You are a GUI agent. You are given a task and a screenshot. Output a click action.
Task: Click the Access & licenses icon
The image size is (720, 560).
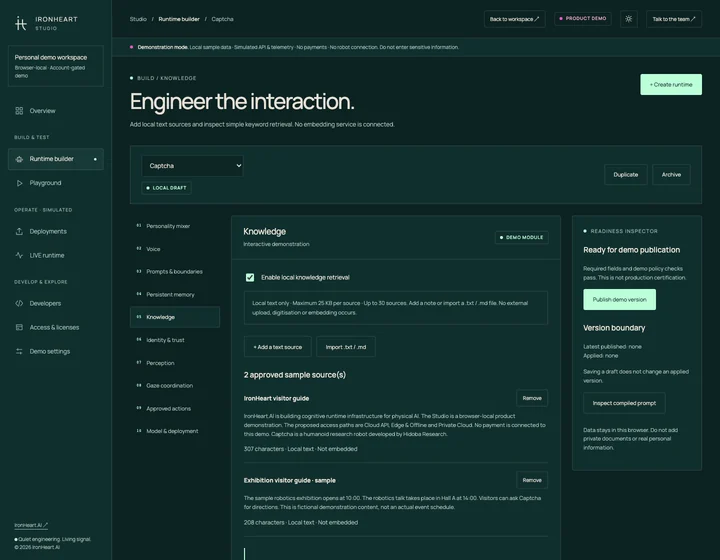pos(19,327)
